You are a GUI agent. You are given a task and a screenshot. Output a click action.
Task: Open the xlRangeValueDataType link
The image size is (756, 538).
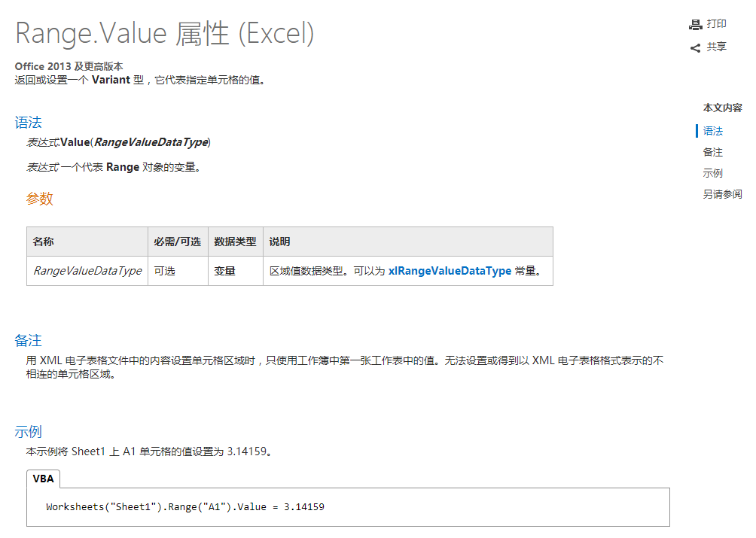click(x=450, y=271)
